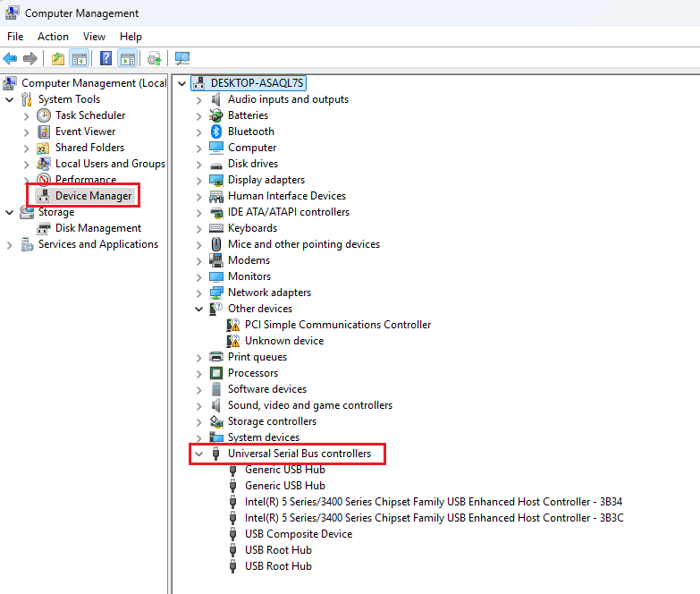Open the File menu
The image size is (700, 594).
click(x=15, y=37)
